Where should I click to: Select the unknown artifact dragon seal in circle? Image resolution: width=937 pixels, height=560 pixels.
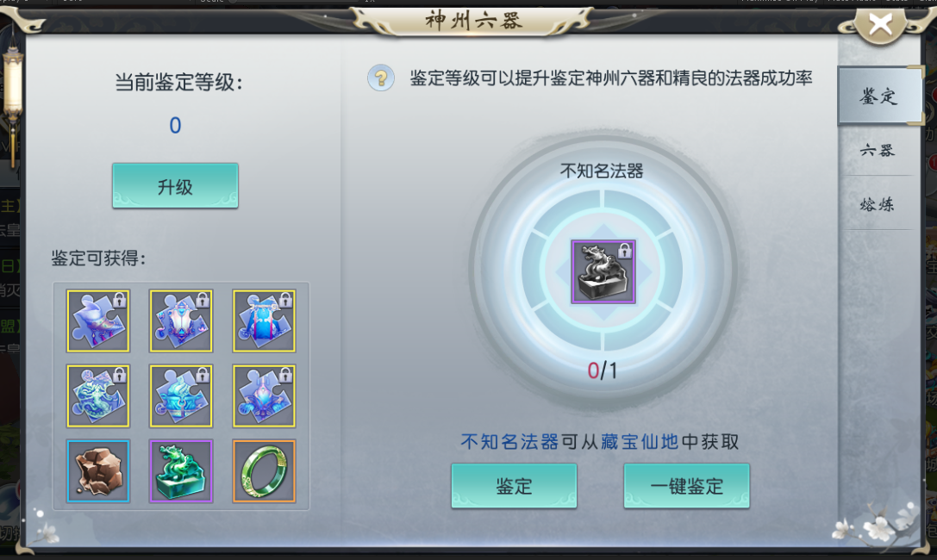603,271
